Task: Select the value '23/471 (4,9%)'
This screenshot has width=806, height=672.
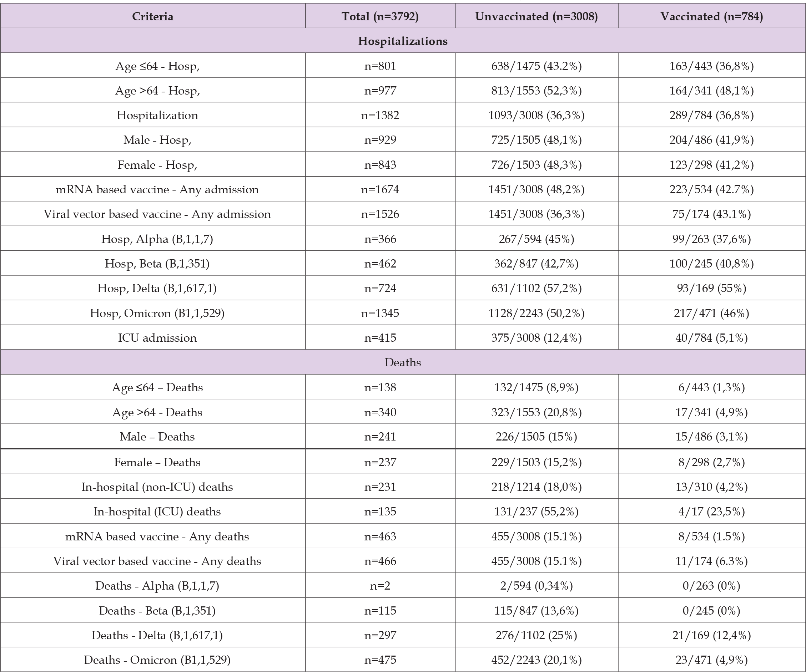Action: click(x=711, y=660)
